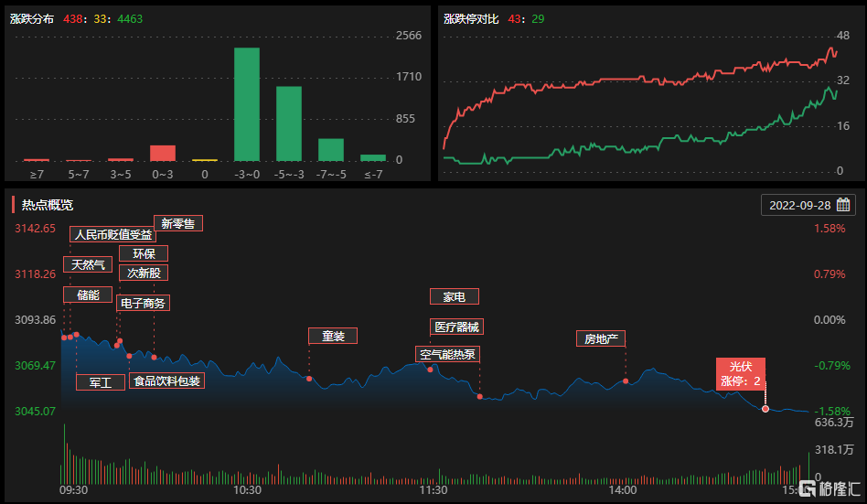Select the 军工 sector tag
The image size is (867, 504).
click(x=101, y=382)
